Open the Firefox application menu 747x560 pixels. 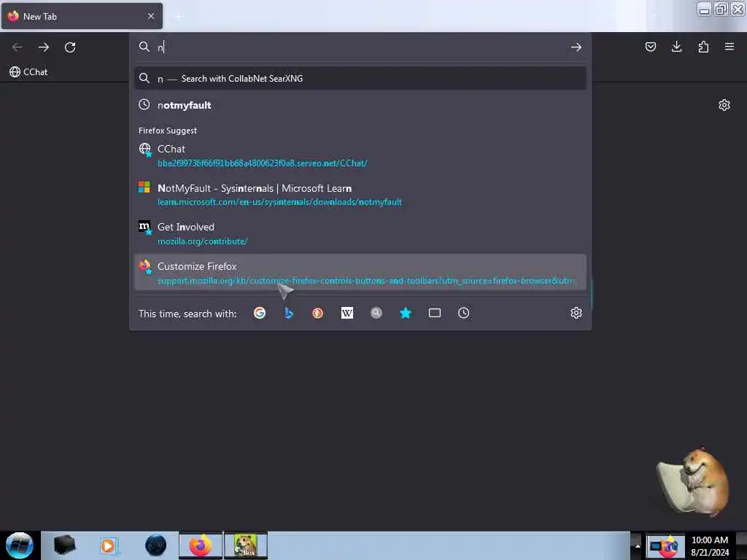[729, 47]
